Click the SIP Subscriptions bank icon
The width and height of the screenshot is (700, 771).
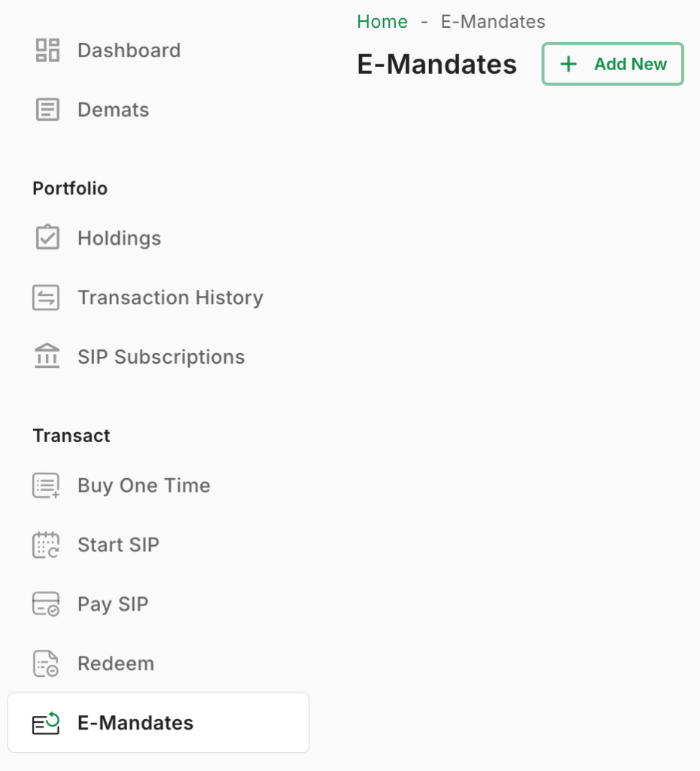click(47, 356)
